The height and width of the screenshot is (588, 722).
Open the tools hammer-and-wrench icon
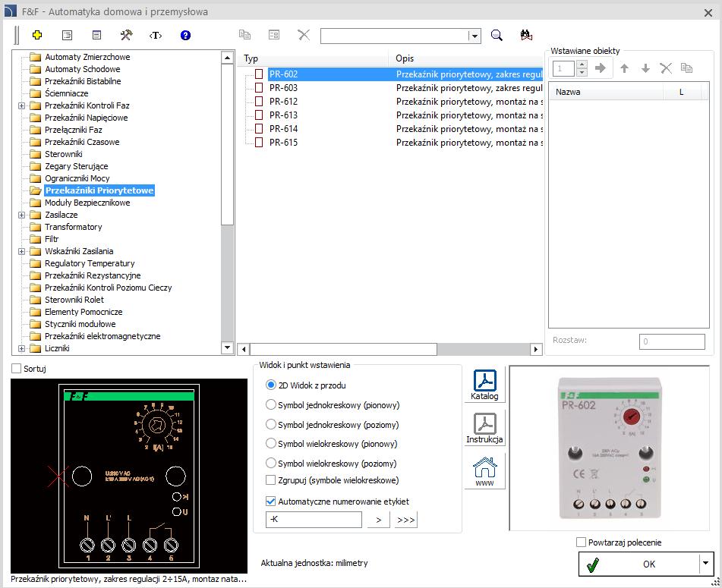point(126,35)
